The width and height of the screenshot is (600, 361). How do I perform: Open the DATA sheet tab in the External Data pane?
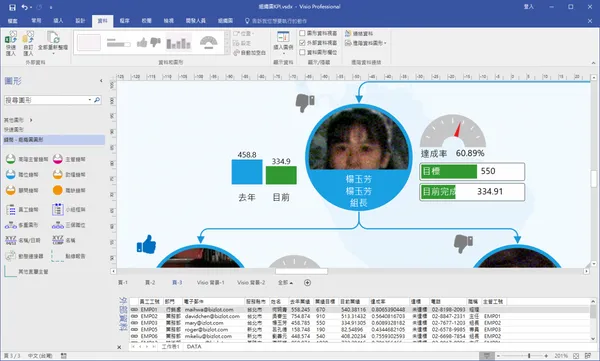194,346
